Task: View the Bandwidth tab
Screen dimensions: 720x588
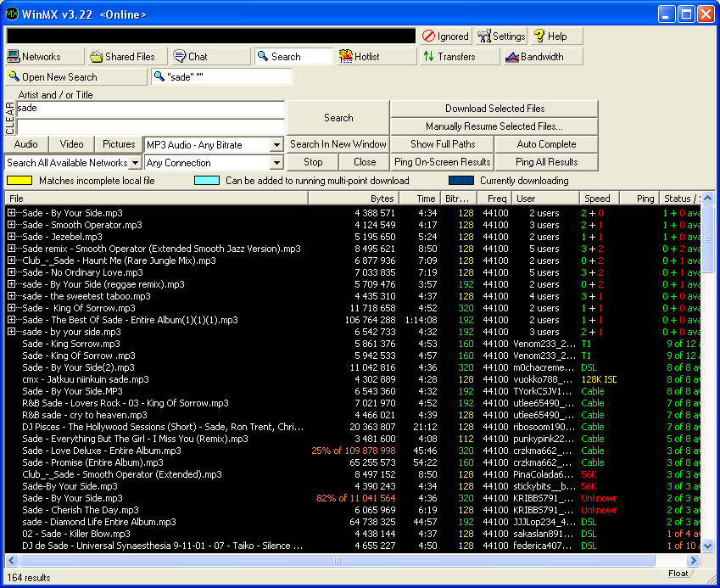Action: tap(543, 57)
